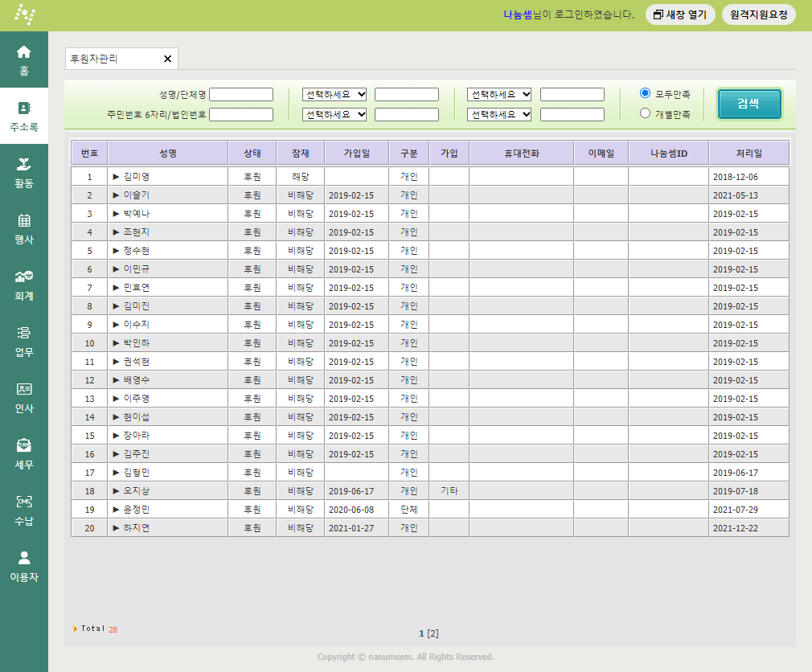Select the name 조현지 in row 4
Screen dimensions: 812x672
pos(136,232)
